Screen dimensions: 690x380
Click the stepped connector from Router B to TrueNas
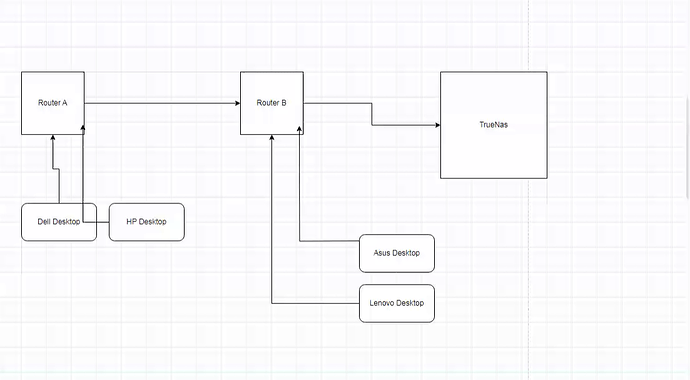tap(372, 114)
